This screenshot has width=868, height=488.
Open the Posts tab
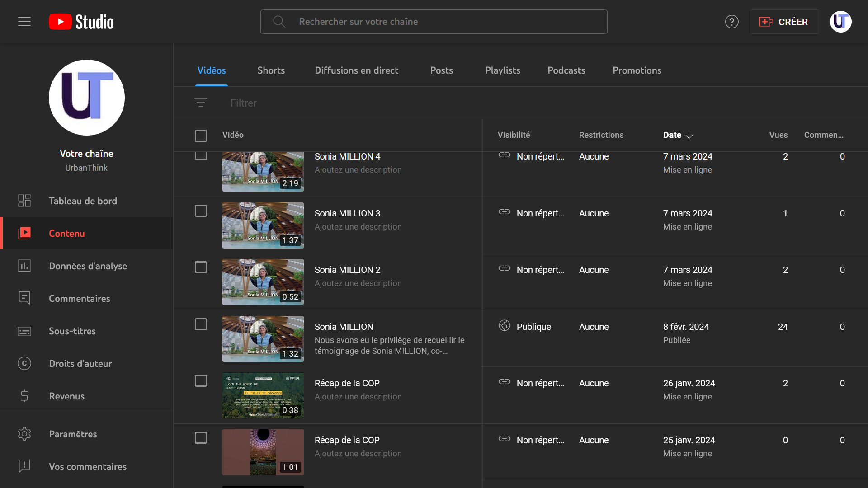442,70
